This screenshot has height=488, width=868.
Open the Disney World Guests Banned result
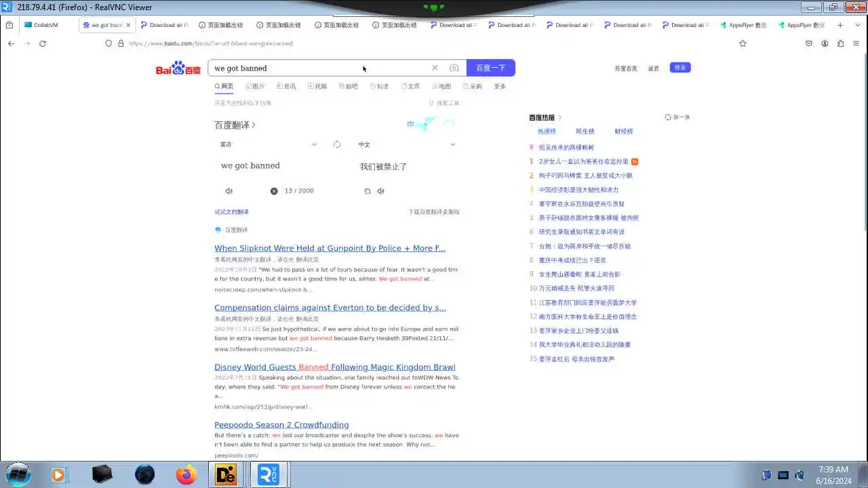tap(335, 367)
